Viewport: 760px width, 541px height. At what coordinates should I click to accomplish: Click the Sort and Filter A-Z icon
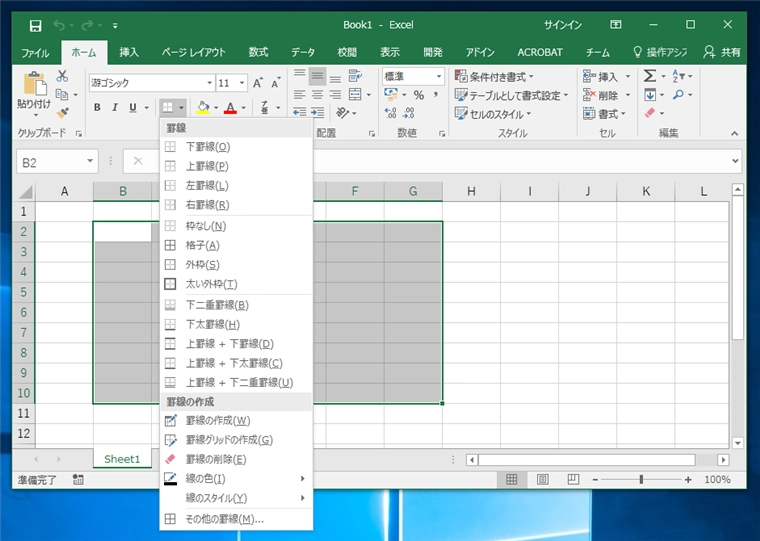(x=678, y=76)
